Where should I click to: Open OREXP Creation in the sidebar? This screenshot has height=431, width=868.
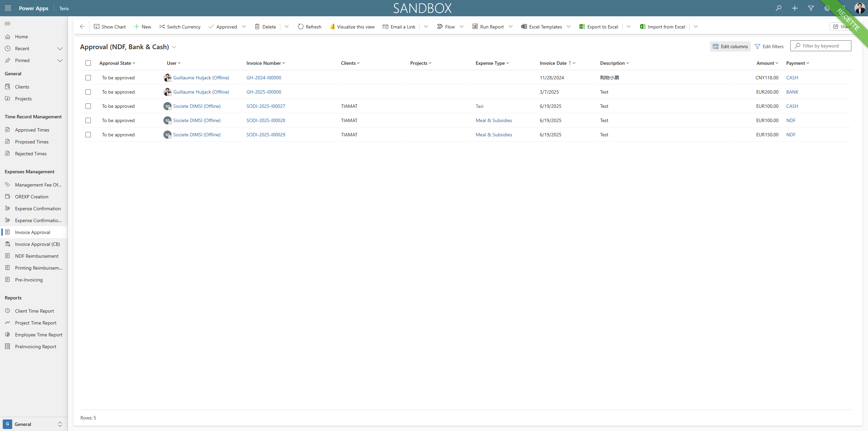click(x=34, y=197)
